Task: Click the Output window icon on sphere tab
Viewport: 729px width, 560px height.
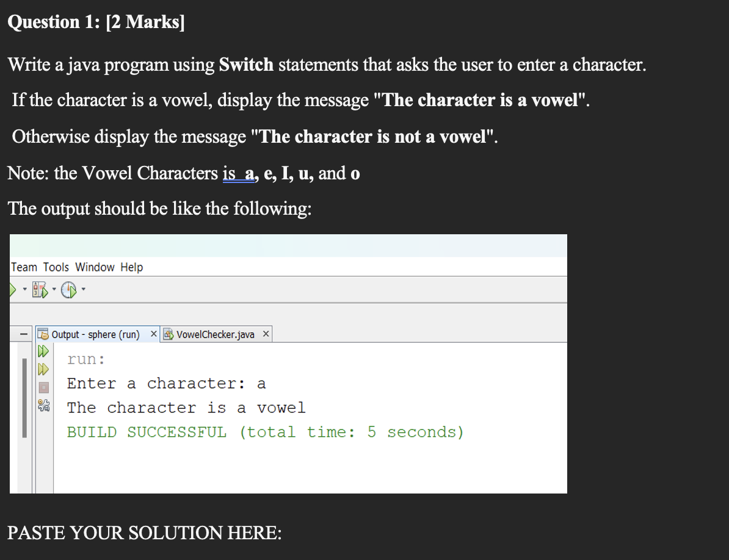Action: (x=42, y=334)
